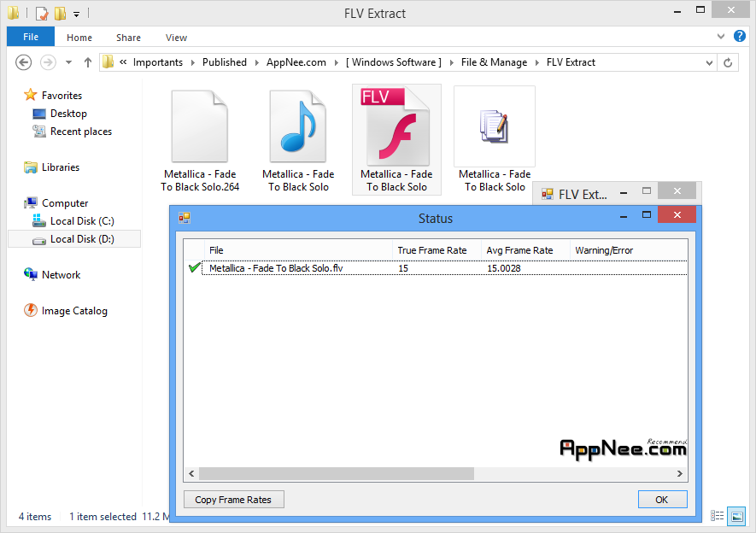
Task: Expand the Published breadcrumb arrow
Action: (x=257, y=62)
